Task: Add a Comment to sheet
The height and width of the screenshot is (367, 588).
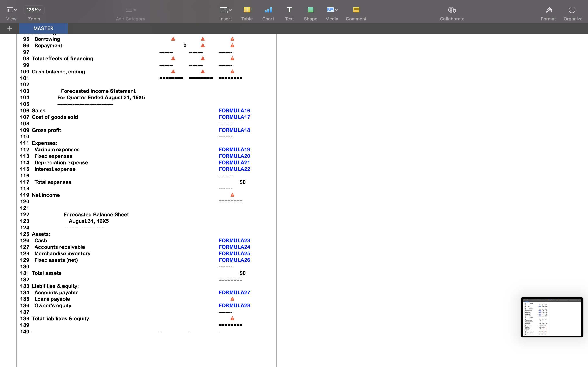Action: click(x=356, y=13)
